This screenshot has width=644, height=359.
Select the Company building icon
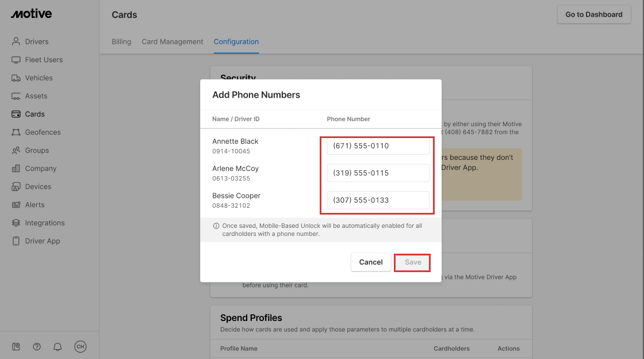click(16, 169)
